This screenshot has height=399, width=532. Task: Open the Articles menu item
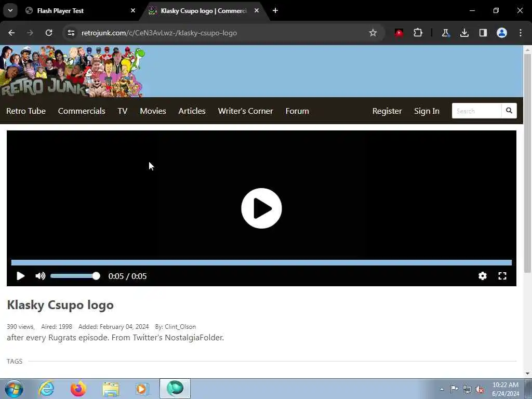coord(192,111)
